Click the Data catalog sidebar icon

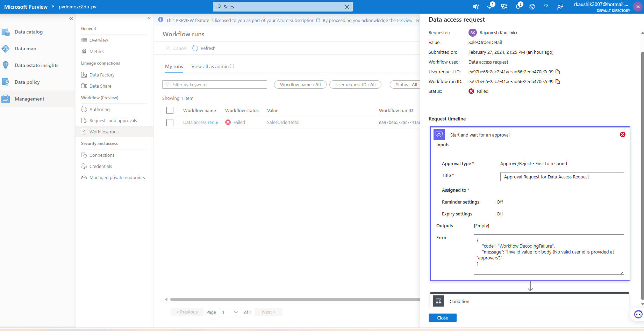6,32
